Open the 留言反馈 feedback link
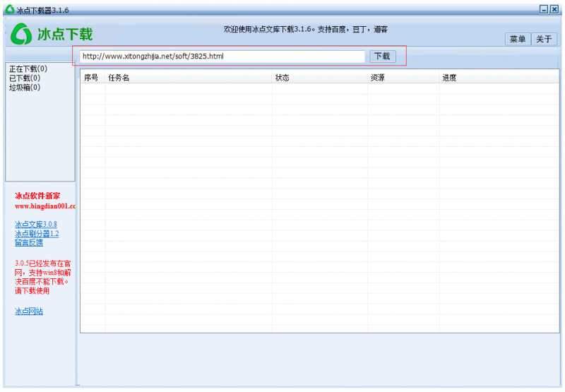Image resolution: width=565 pixels, height=392 pixels. click(29, 242)
